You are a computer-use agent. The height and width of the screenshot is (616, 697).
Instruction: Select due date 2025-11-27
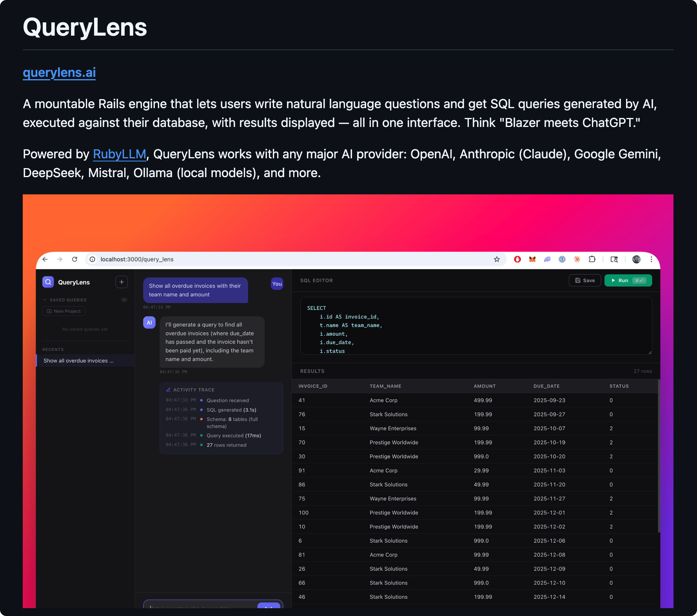[550, 499]
